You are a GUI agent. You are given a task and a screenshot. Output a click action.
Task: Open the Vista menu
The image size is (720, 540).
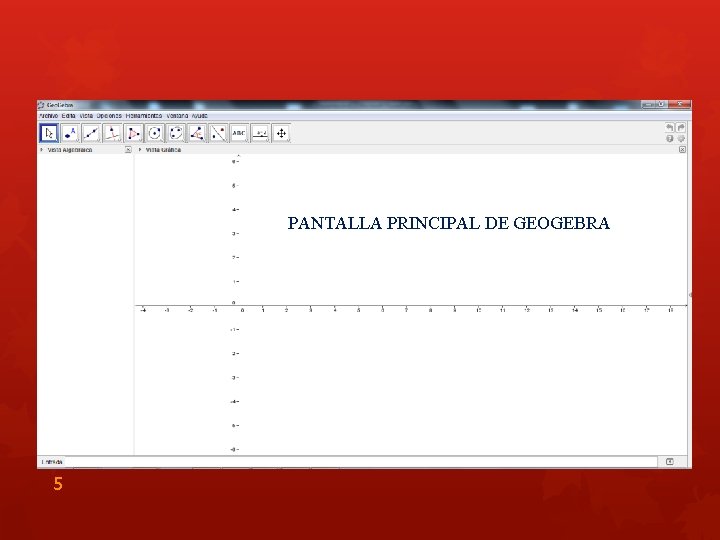(86, 116)
